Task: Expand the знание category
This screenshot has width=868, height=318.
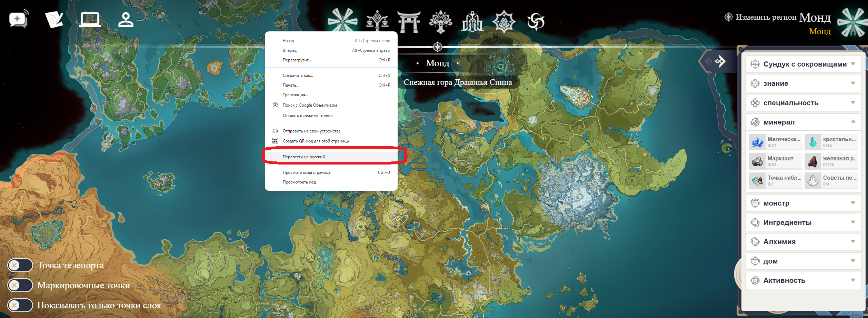Action: pyautogui.click(x=803, y=83)
